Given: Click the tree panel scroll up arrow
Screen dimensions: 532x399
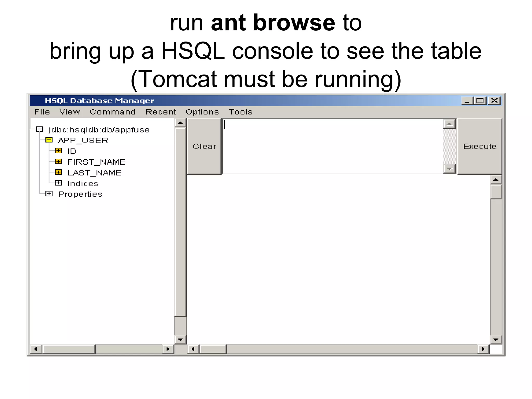Looking at the screenshot, I should [x=180, y=123].
